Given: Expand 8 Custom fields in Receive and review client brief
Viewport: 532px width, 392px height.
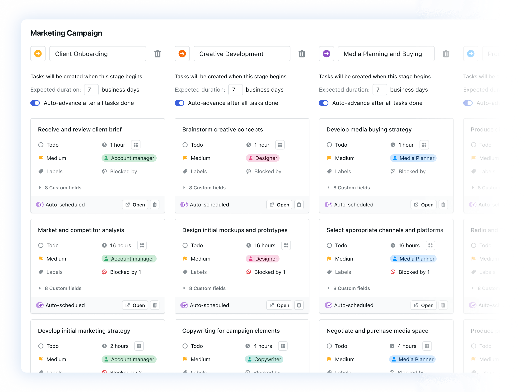Looking at the screenshot, I should pyautogui.click(x=60, y=188).
